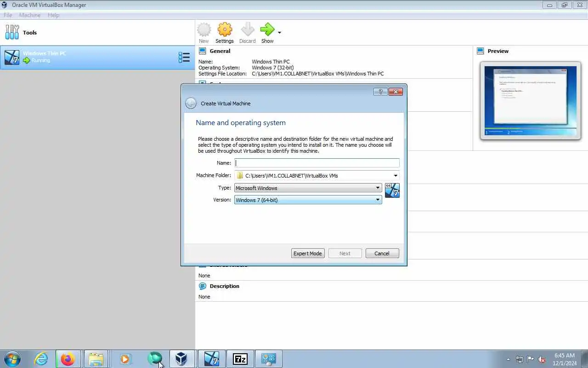The height and width of the screenshot is (368, 588).
Task: Click the Tools label in left pane
Action: [30, 33]
